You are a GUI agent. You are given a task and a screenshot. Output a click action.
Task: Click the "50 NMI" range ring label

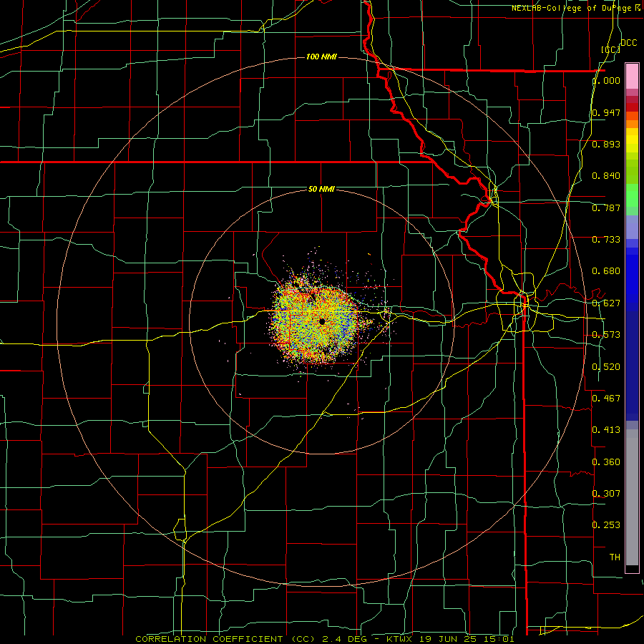(x=321, y=189)
